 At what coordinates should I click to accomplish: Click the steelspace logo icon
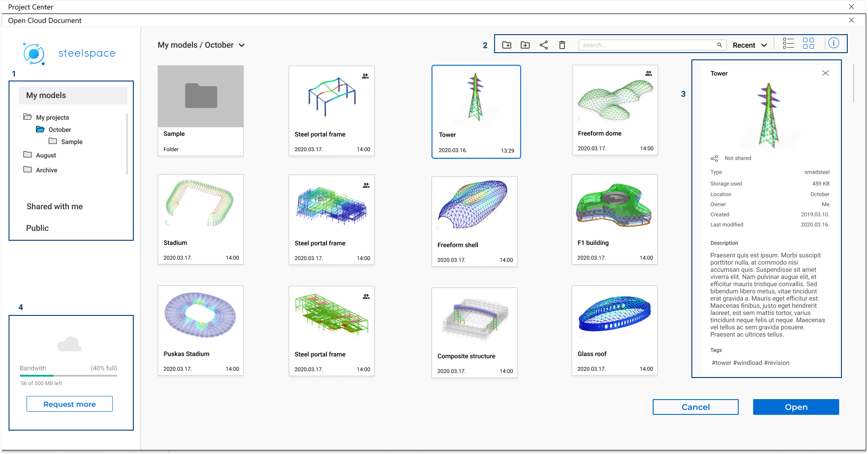[34, 54]
